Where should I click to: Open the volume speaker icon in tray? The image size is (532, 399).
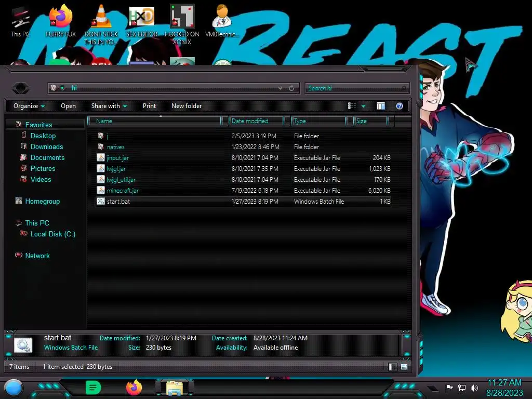[x=474, y=388]
